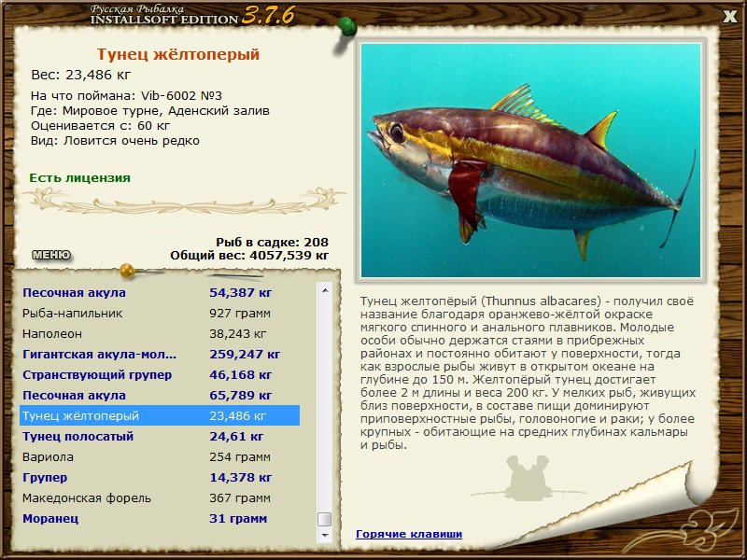
Task: Click the 'Оценивается с: 60 кг' line
Action: coord(101,126)
